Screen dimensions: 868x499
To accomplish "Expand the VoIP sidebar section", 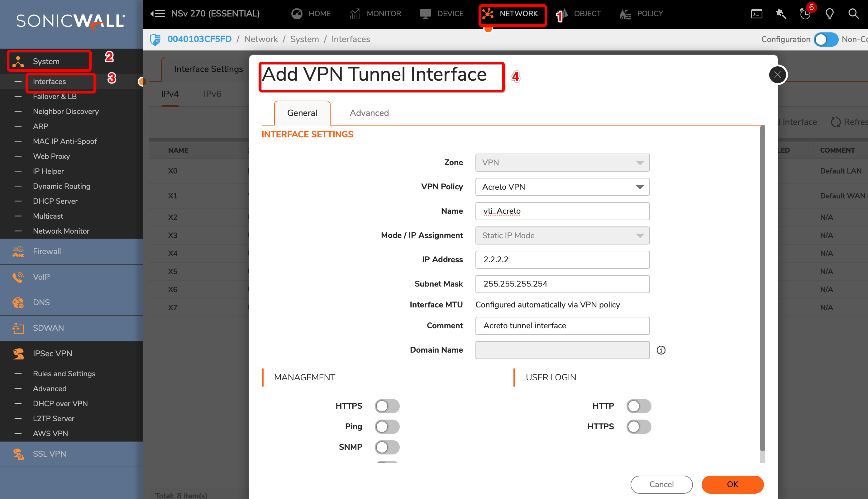I will tap(71, 277).
